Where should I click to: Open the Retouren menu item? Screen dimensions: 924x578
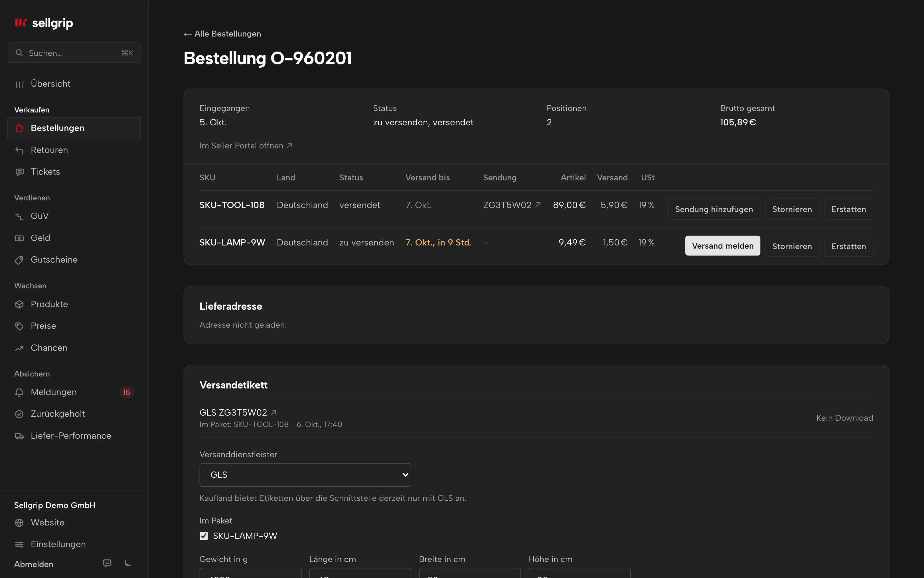74,150
